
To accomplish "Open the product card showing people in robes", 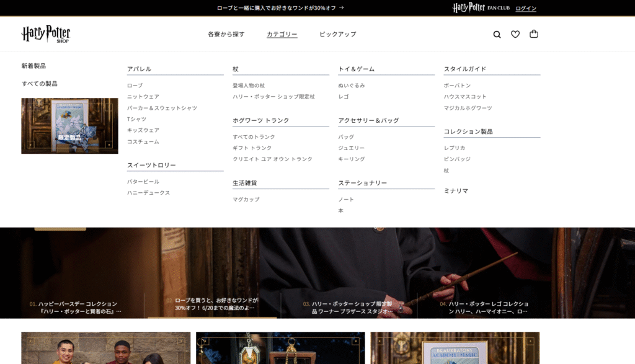I will [105, 348].
